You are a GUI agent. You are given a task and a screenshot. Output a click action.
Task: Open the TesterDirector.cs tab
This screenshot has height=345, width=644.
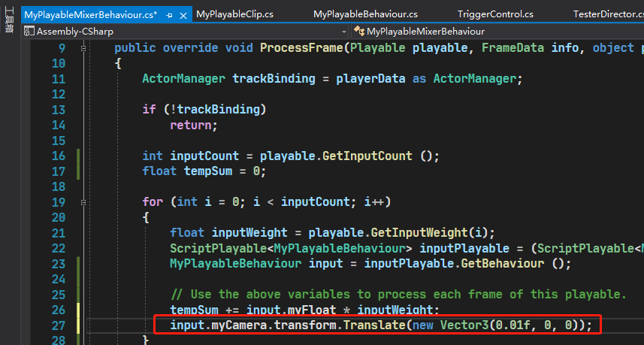tap(608, 14)
